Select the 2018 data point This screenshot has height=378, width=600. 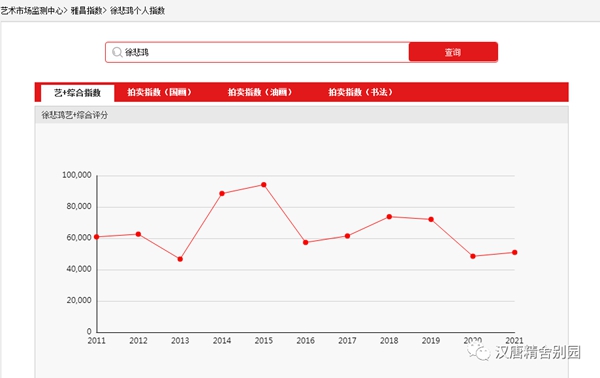[x=389, y=217]
